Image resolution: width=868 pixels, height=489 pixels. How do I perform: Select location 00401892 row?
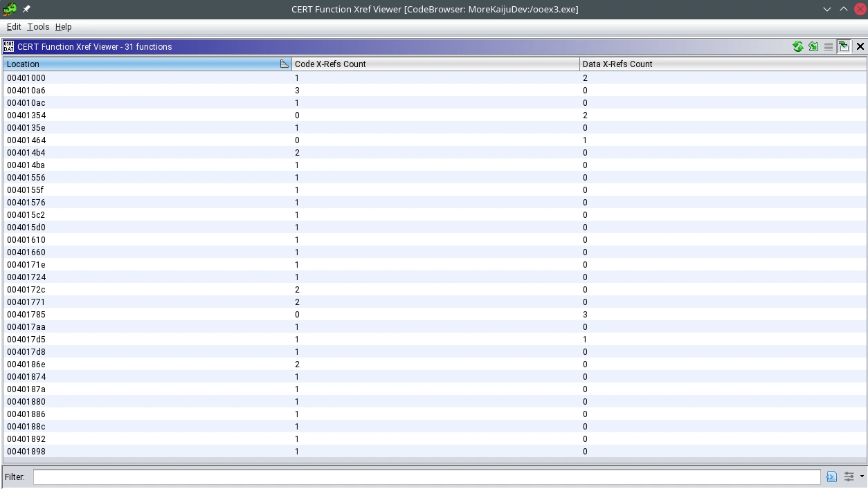[x=434, y=439]
